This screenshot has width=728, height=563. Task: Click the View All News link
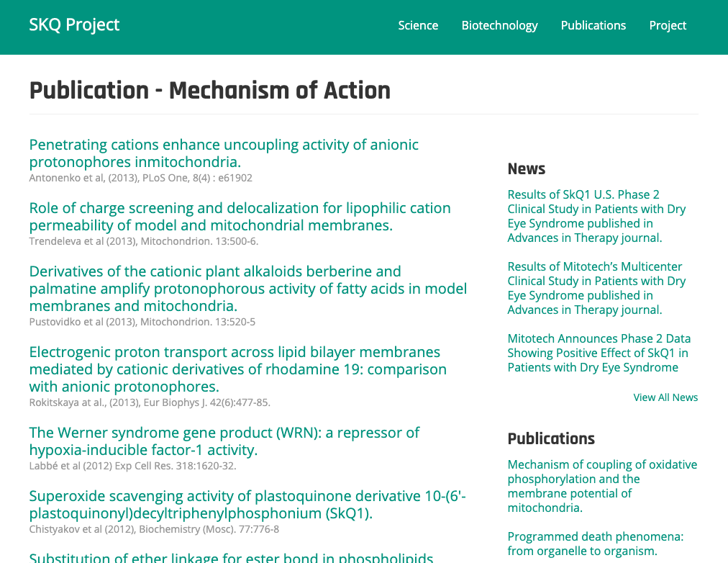665,397
